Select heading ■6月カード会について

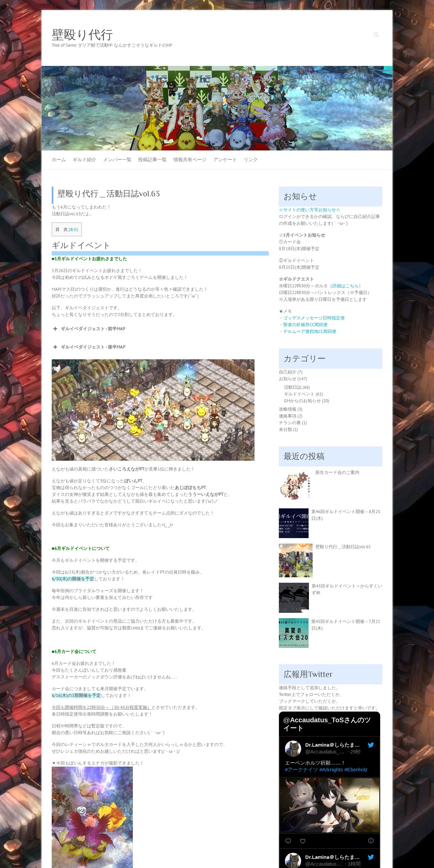pos(74,652)
